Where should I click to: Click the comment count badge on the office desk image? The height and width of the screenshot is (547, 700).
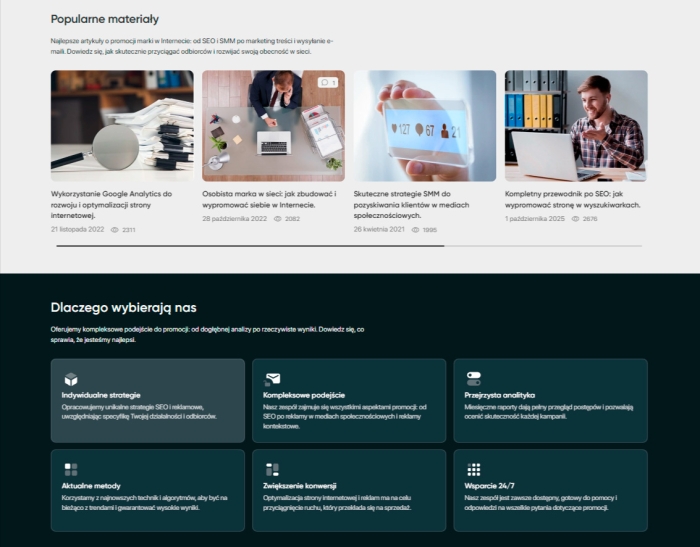click(329, 82)
